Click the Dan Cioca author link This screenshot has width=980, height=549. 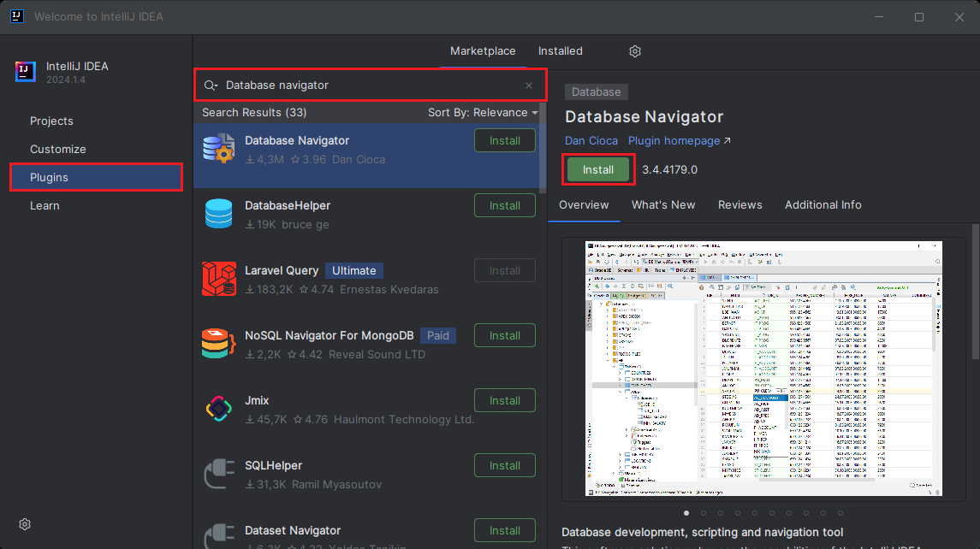click(591, 140)
